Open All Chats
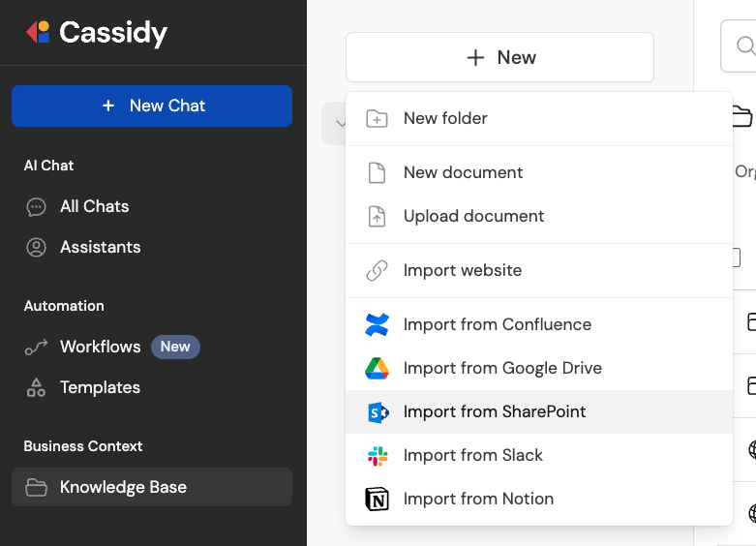The image size is (756, 546). (x=94, y=206)
